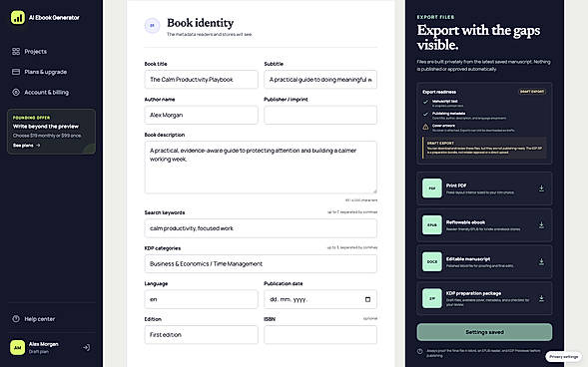Image resolution: width=588 pixels, height=367 pixels.
Task: Click the Book identity heading
Action: [201, 23]
